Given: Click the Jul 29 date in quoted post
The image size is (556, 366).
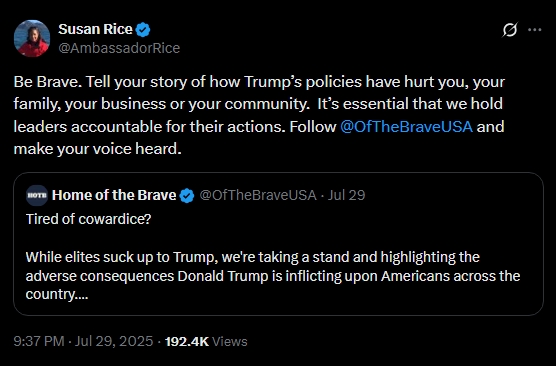Looking at the screenshot, I should click(x=346, y=195).
